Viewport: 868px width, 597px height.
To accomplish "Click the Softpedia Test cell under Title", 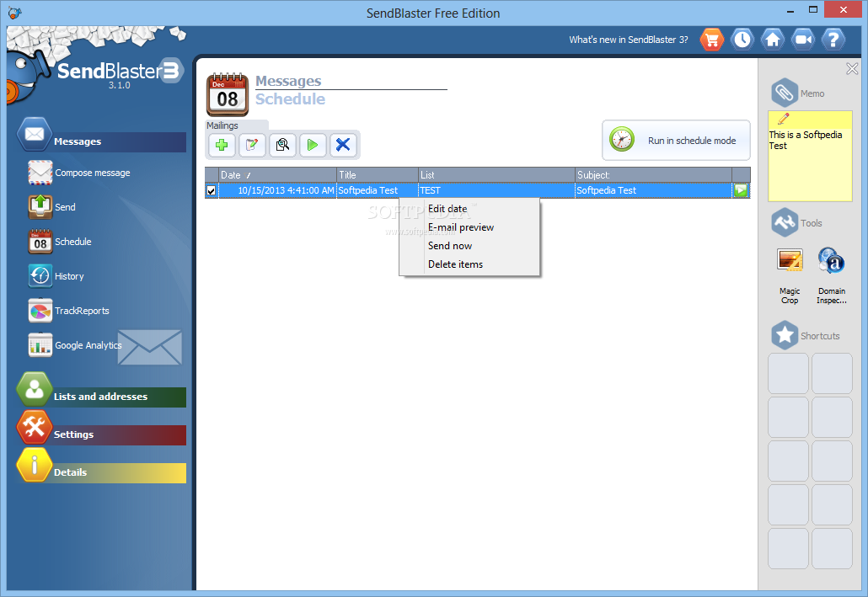I will (x=378, y=190).
